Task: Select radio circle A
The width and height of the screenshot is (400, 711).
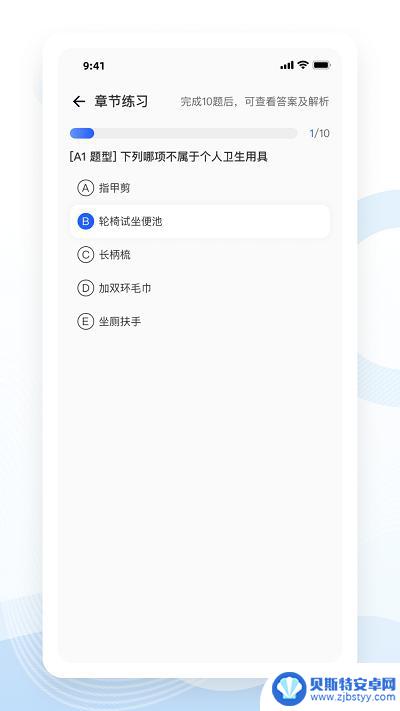Action: point(85,188)
